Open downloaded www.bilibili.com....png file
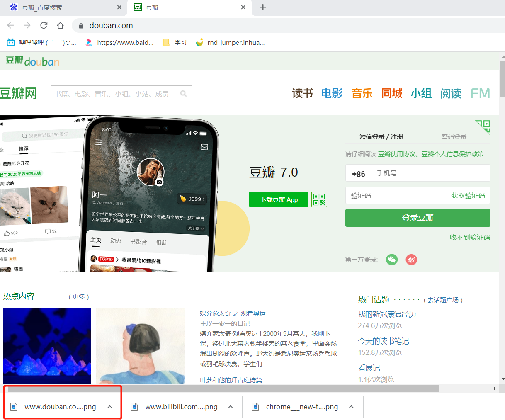Image resolution: width=505 pixels, height=420 pixels. [175, 407]
